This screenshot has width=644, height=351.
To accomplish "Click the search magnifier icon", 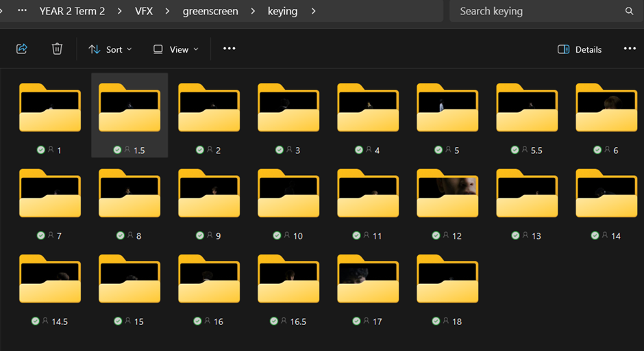I will [x=629, y=11].
